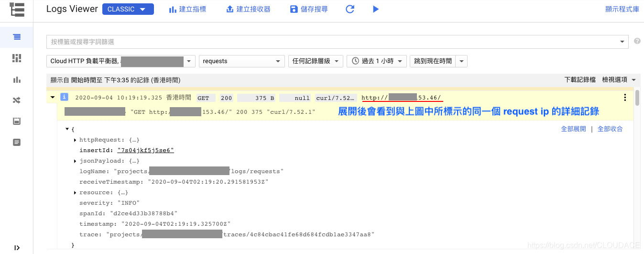This screenshot has width=644, height=254.
Task: Open the log entry three-dot menu
Action: click(624, 98)
